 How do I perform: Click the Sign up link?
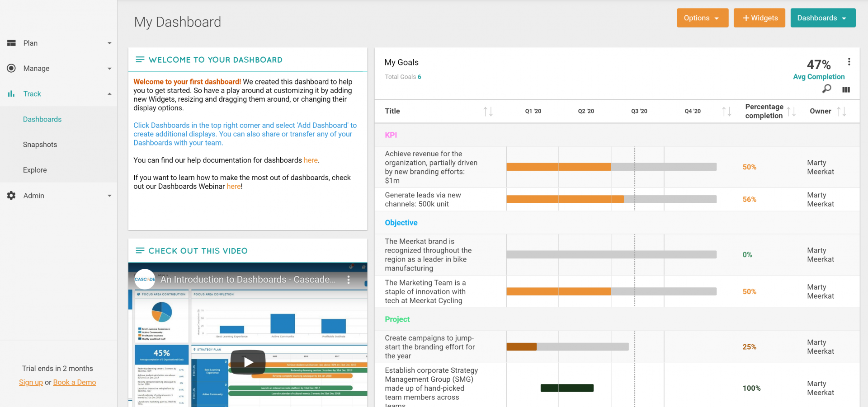click(x=31, y=382)
